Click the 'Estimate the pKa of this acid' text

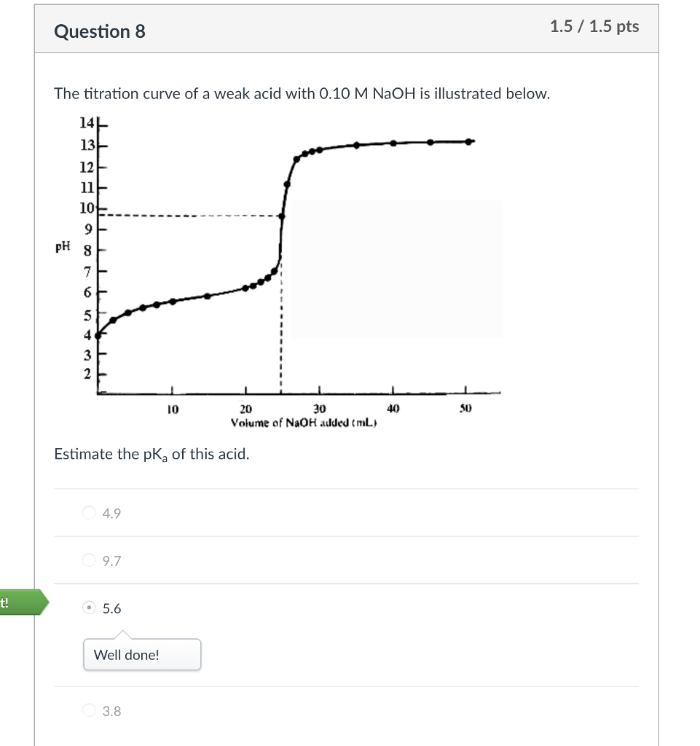coord(152,455)
